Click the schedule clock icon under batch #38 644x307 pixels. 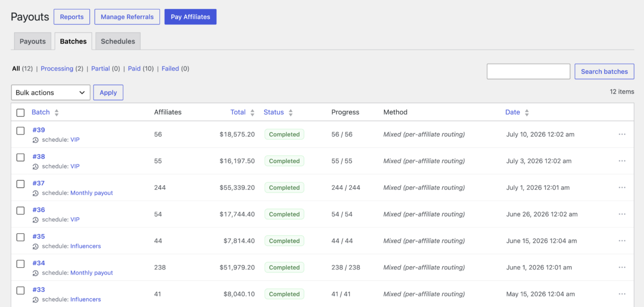point(36,167)
